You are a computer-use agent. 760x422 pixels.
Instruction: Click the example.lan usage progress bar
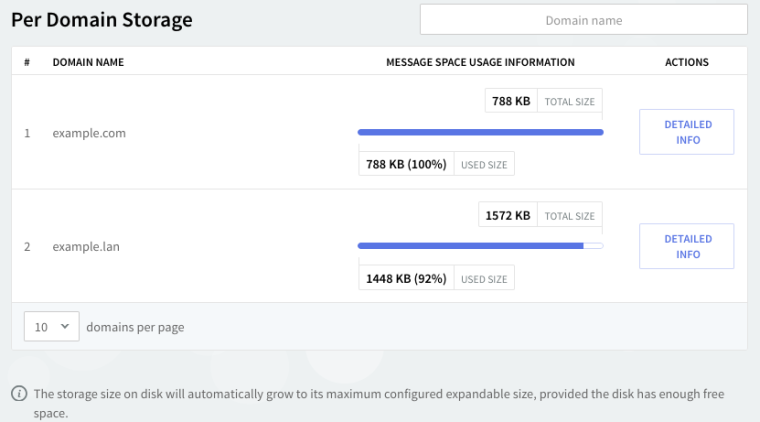480,246
